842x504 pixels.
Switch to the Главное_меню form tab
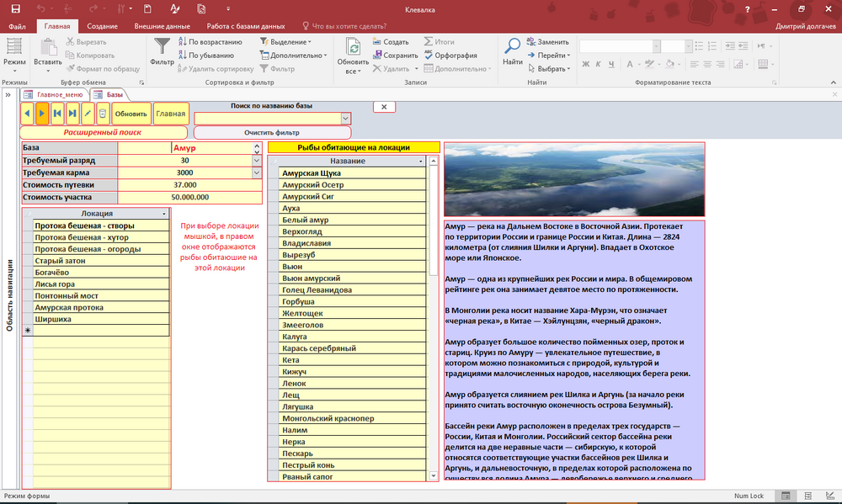[x=54, y=95]
